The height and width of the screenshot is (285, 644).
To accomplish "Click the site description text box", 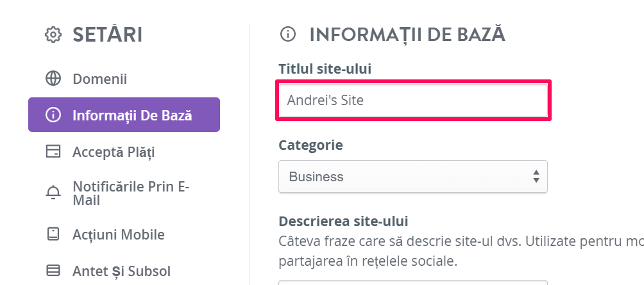I will [x=413, y=282].
